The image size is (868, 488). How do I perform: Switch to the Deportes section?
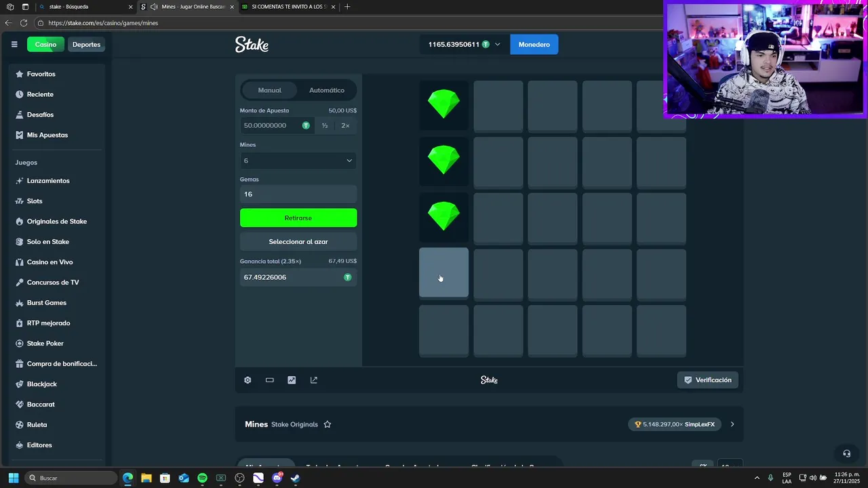[x=86, y=45]
